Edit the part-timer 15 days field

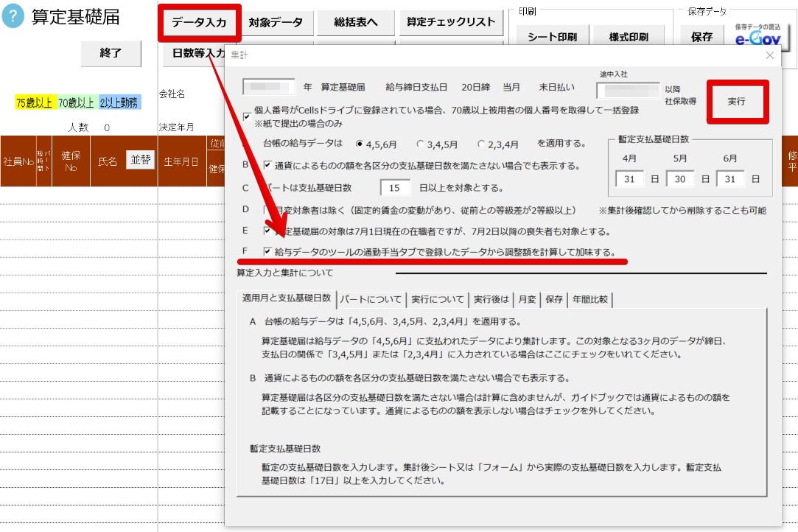(396, 188)
